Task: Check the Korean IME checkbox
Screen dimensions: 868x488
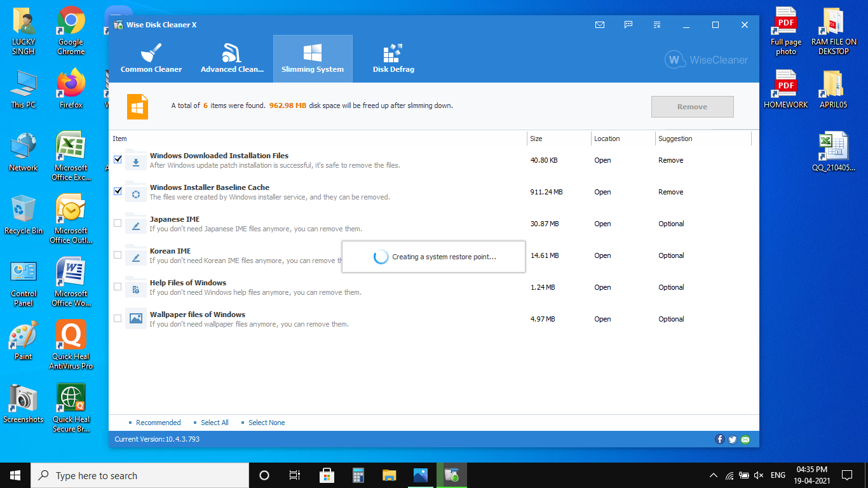Action: pos(118,255)
